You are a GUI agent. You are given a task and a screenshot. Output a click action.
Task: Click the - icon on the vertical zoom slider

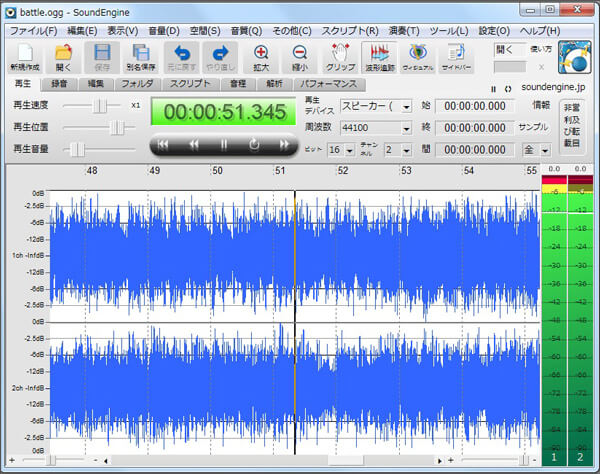[535, 460]
